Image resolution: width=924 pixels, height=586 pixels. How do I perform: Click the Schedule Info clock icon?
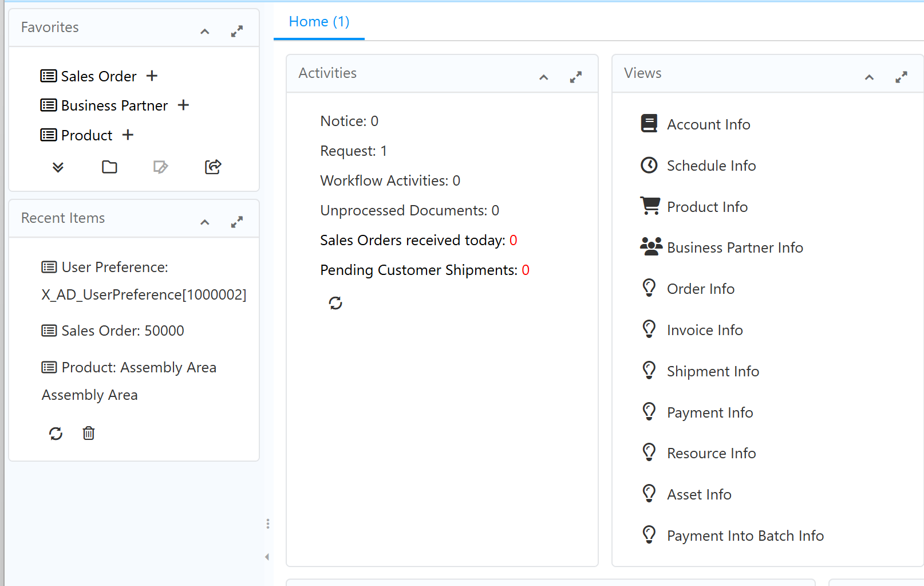click(649, 165)
